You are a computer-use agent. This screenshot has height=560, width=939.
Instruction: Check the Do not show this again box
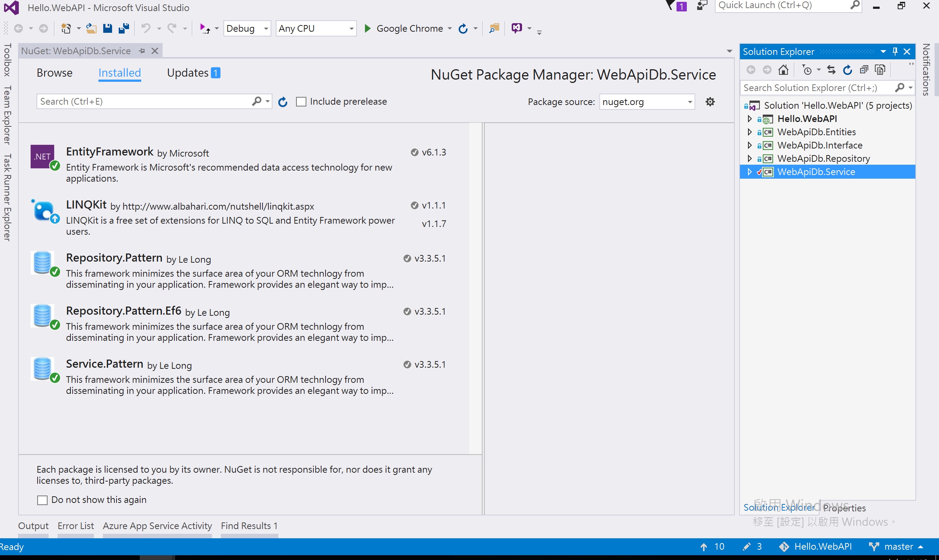coord(42,500)
